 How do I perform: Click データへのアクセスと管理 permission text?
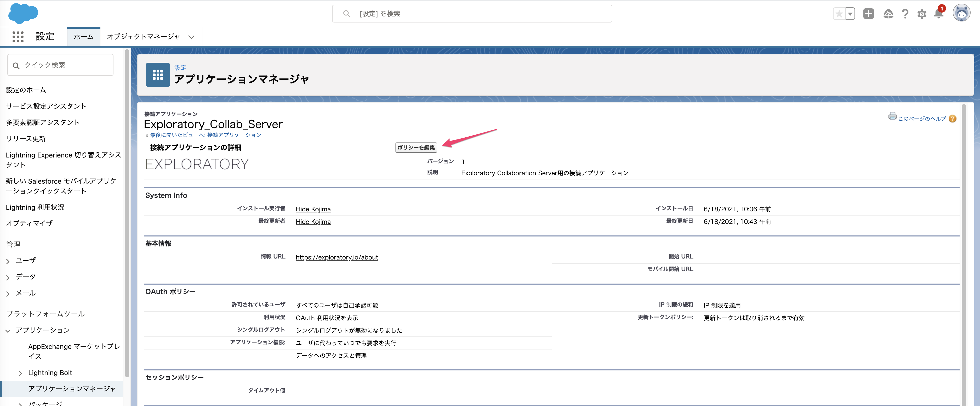(x=331, y=356)
